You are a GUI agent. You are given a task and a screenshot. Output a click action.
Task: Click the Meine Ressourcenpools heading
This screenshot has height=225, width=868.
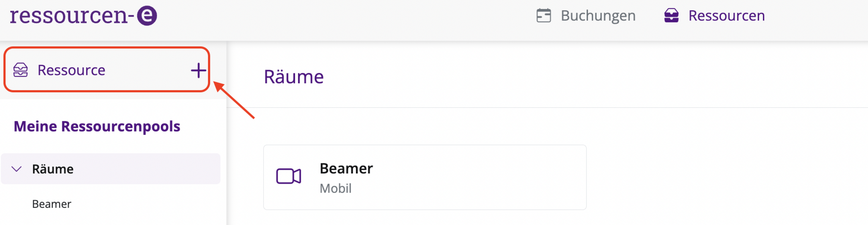[x=97, y=126]
